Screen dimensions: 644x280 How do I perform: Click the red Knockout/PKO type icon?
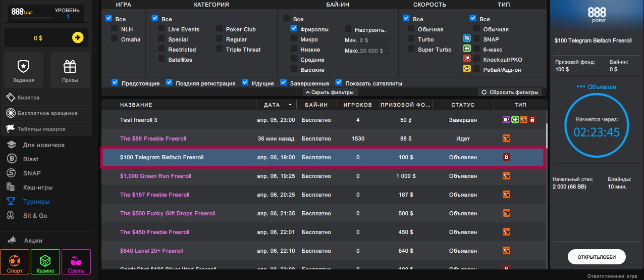tap(467, 59)
